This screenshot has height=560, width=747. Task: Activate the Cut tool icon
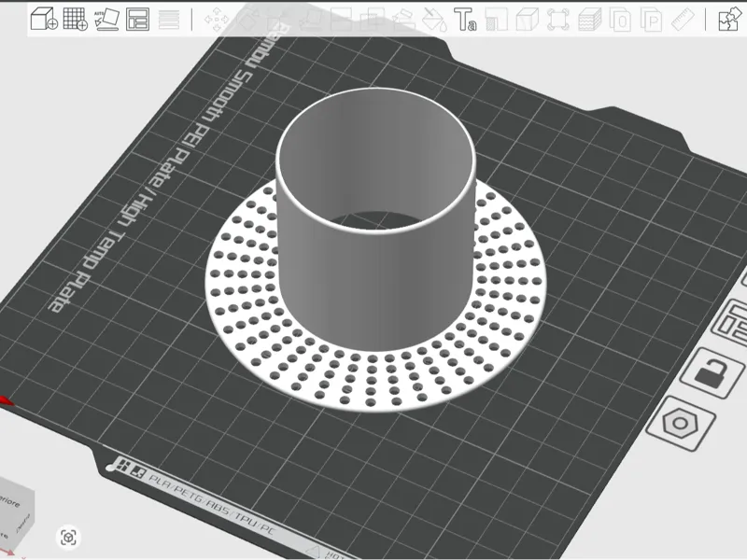(x=341, y=19)
